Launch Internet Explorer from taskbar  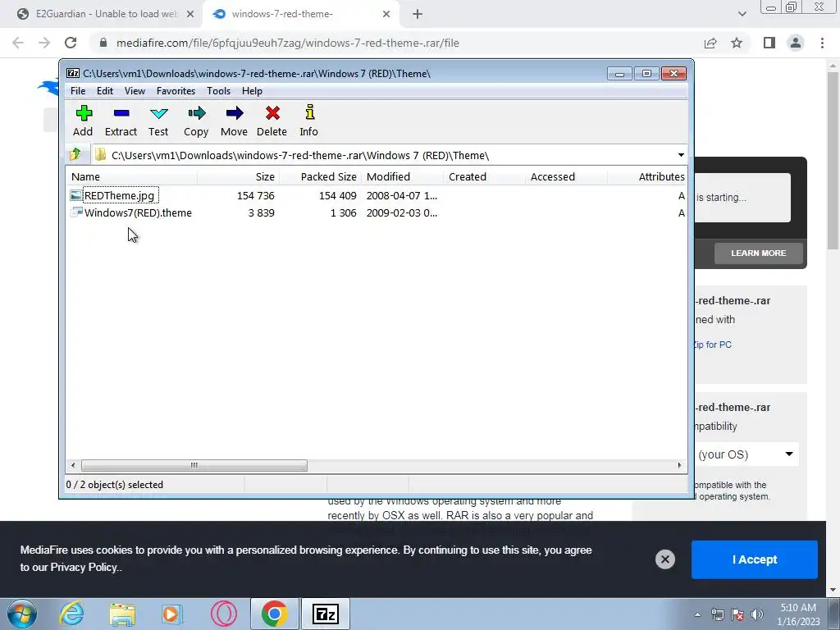[x=72, y=614]
